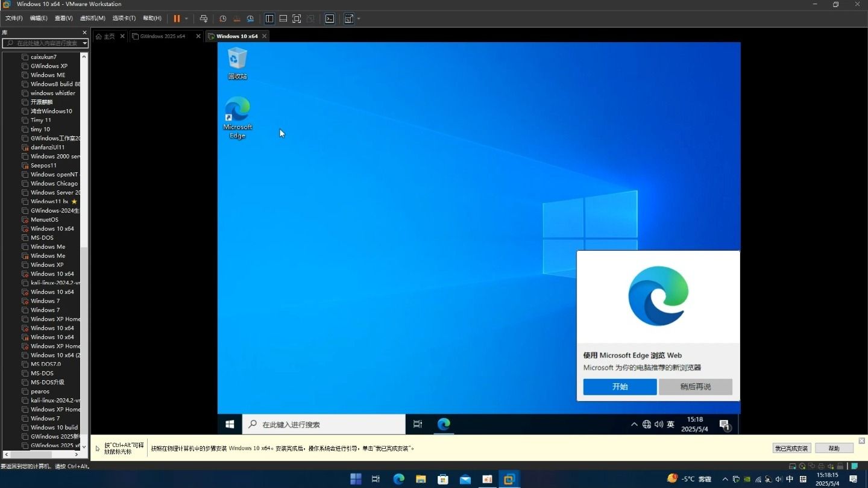Open stretch guest dropdown arrow

pyautogui.click(x=359, y=19)
